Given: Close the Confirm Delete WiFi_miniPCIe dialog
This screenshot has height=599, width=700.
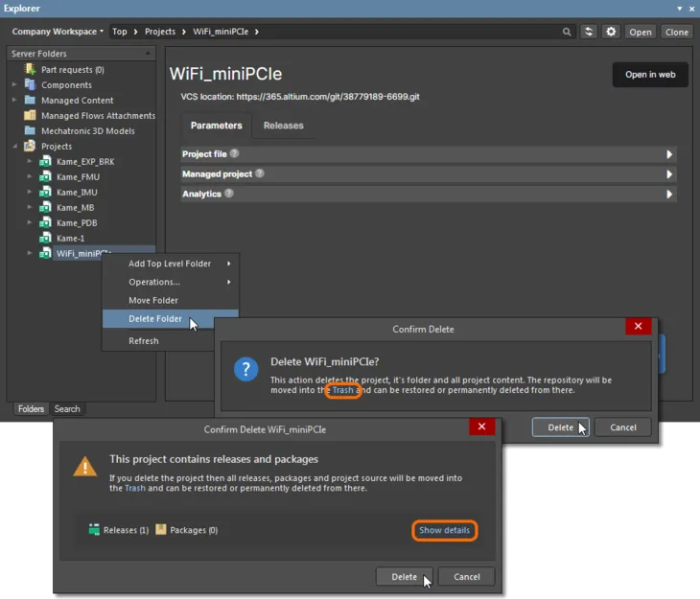Looking at the screenshot, I should (x=481, y=426).
